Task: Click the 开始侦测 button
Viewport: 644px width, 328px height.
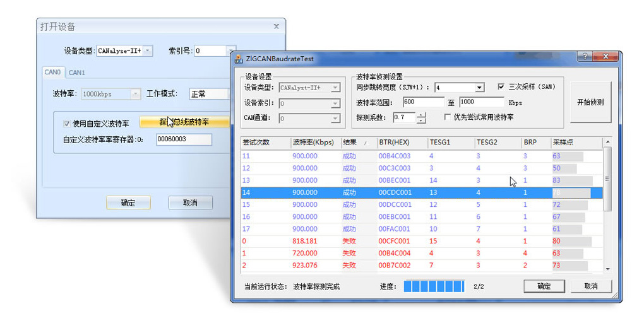Action: (x=590, y=102)
